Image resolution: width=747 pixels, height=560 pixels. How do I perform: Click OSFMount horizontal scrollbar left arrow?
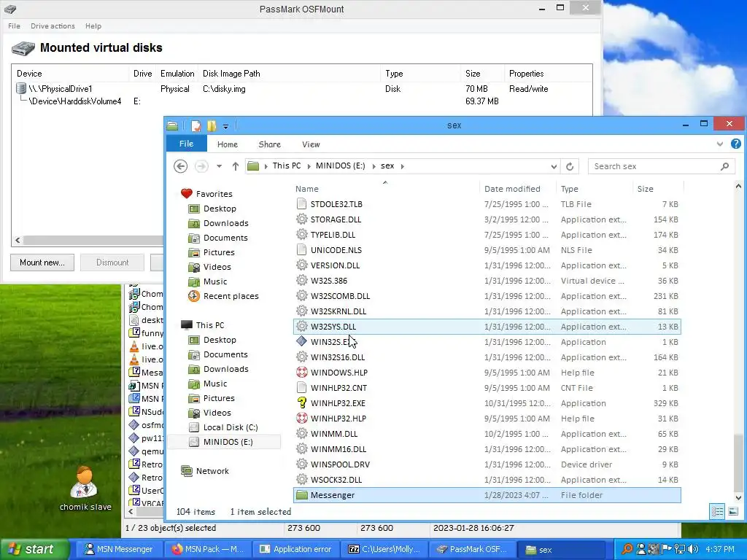(x=18, y=240)
